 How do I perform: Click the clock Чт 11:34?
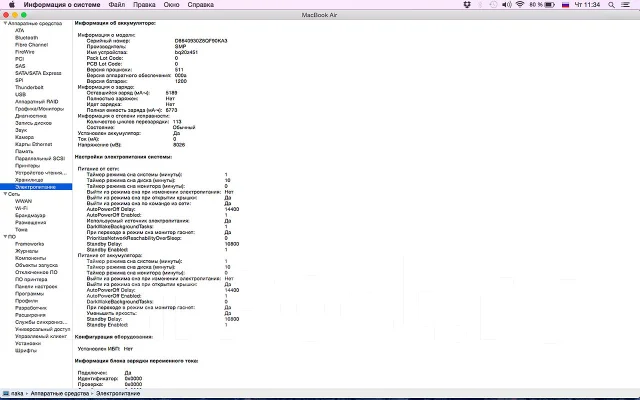pos(587,4)
